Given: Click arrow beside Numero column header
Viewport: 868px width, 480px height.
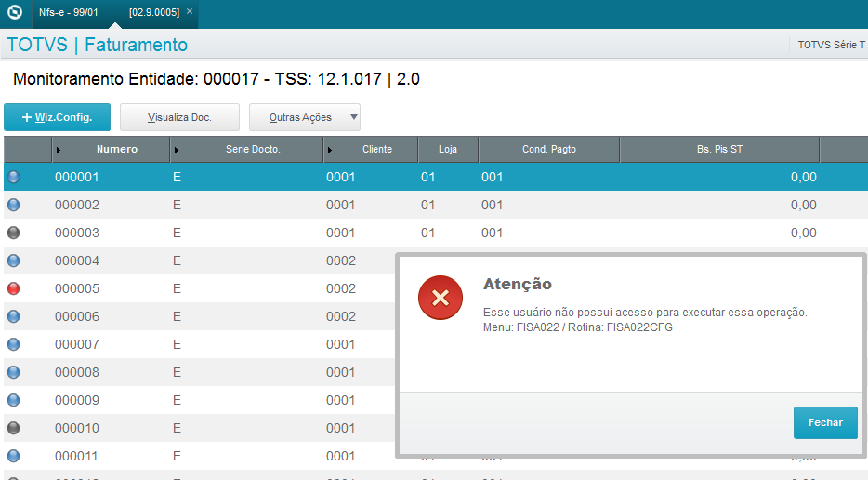Looking at the screenshot, I should [59, 150].
